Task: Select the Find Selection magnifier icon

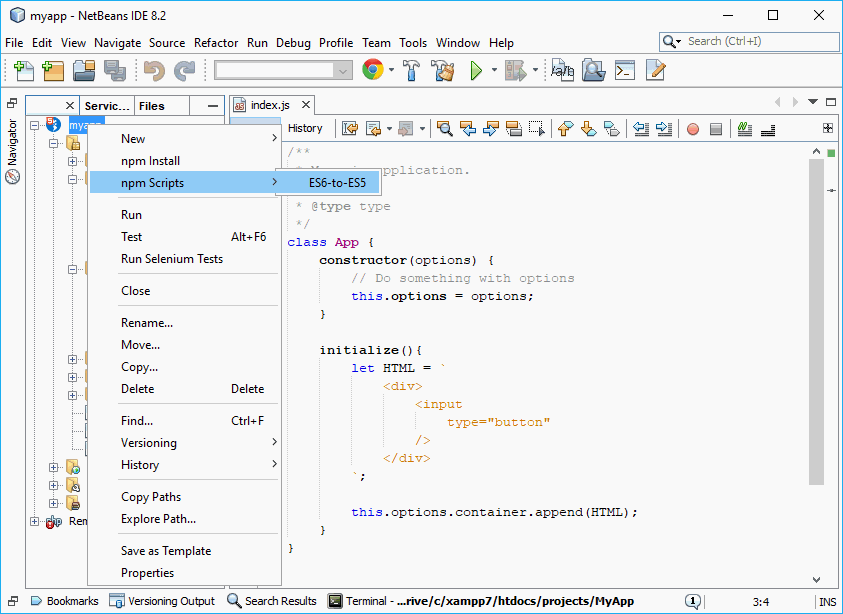Action: [x=446, y=128]
